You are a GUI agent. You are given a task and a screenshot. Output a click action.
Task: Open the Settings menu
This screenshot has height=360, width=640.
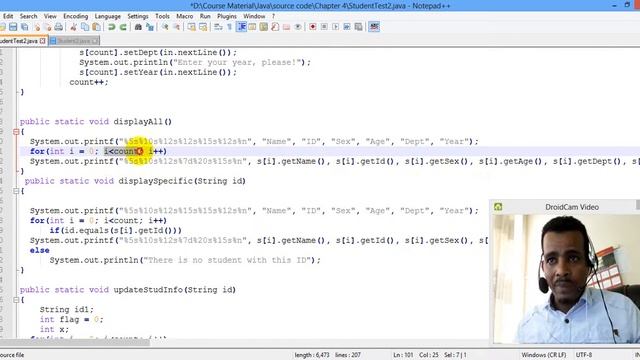138,16
